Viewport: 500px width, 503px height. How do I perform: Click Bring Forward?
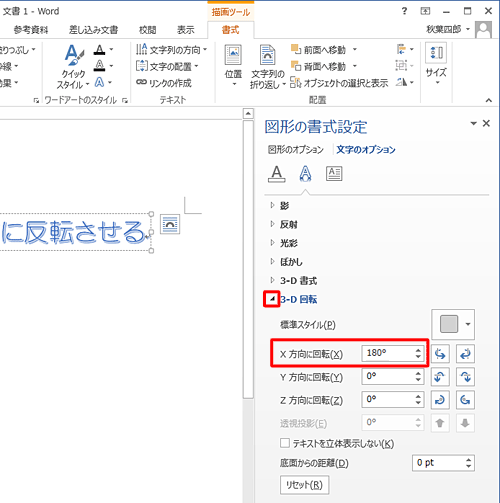click(318, 50)
